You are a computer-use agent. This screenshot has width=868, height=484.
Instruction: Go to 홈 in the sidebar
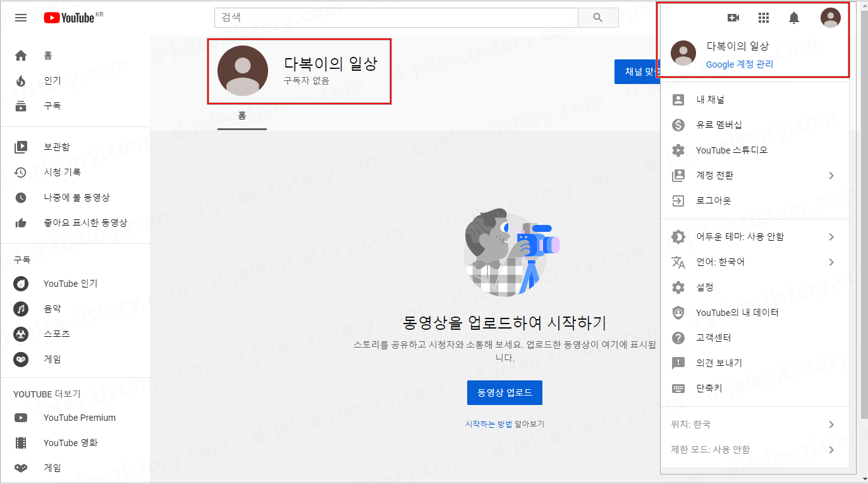point(75,56)
